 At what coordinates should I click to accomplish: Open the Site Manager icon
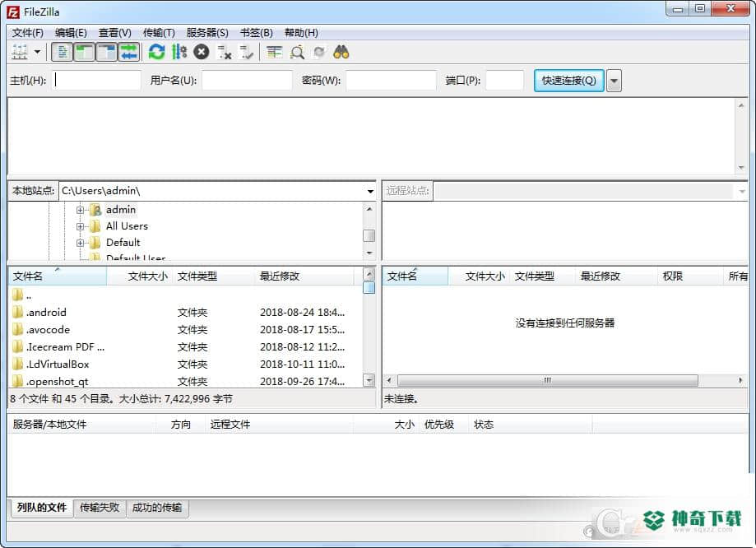[20, 52]
